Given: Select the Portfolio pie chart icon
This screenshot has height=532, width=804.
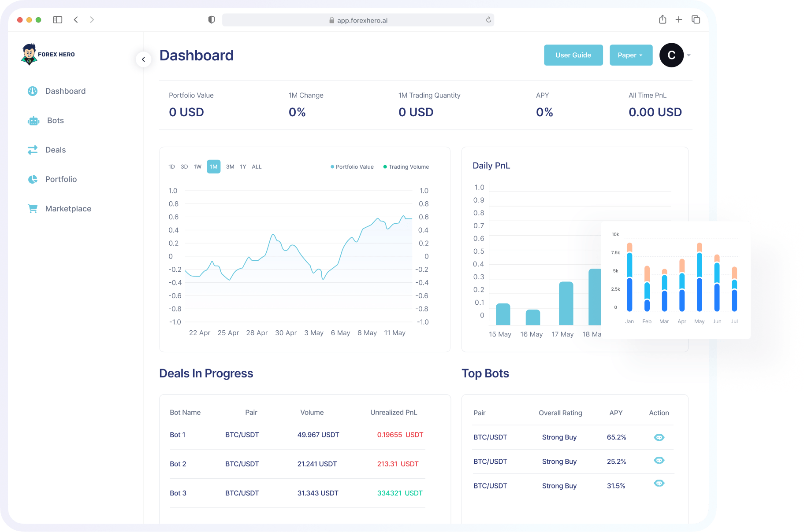Looking at the screenshot, I should pos(32,179).
